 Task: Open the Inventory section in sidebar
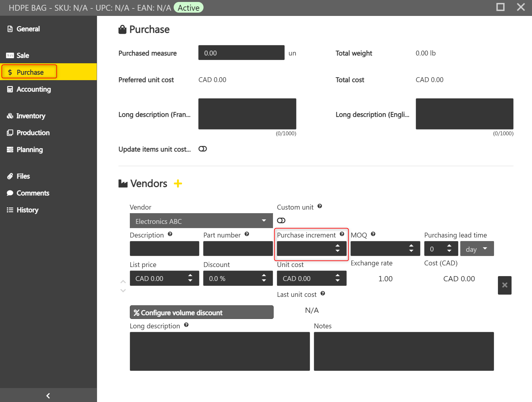[31, 116]
